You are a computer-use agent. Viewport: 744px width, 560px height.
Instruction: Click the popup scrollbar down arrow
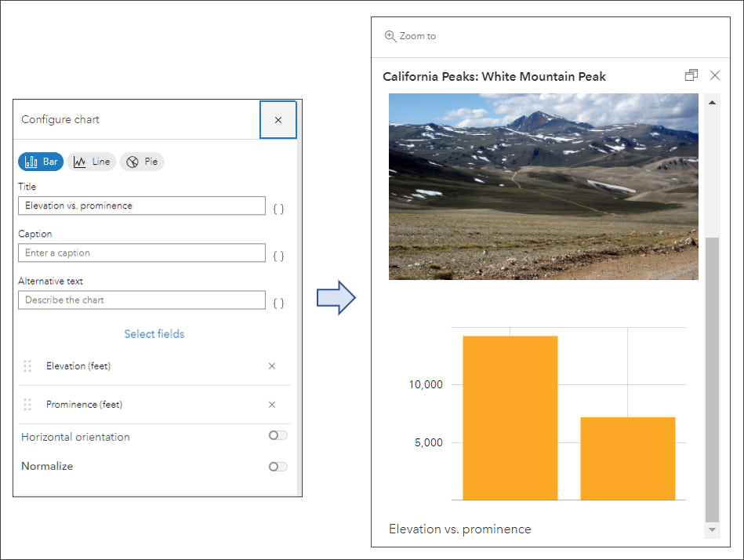click(x=712, y=530)
